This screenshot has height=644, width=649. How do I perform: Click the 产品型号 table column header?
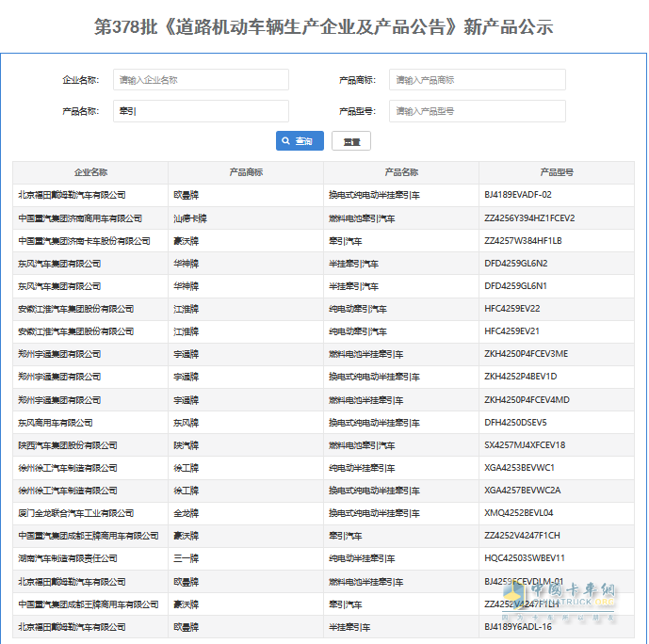[x=557, y=173]
